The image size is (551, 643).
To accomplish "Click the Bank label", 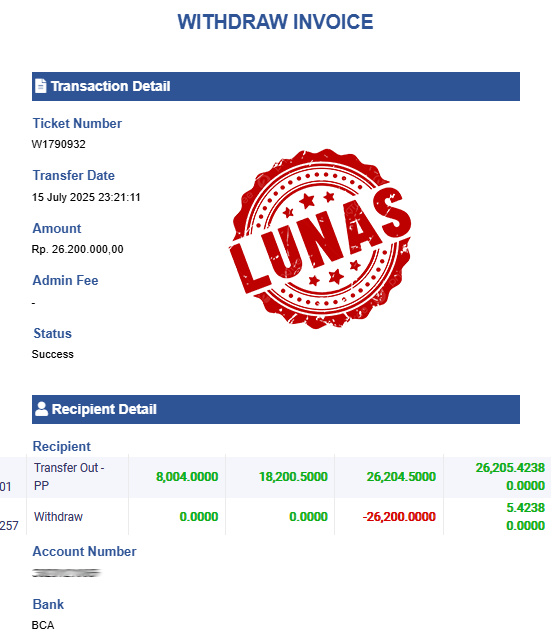I will pyautogui.click(x=48, y=604).
